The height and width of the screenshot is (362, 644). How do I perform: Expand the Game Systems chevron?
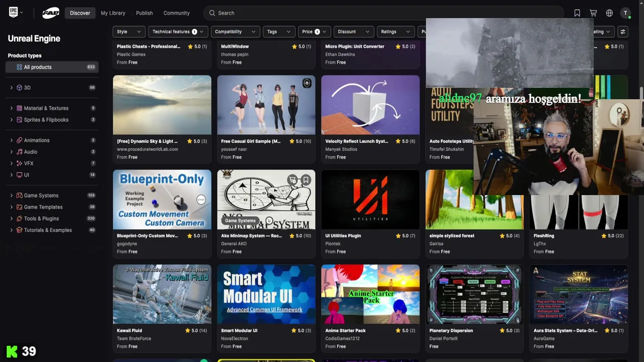[x=12, y=196]
